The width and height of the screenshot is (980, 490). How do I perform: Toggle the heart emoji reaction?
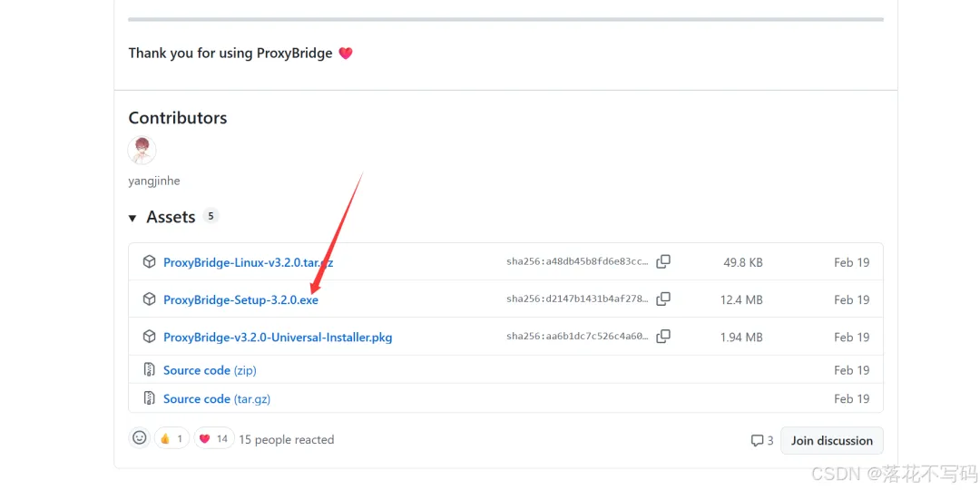click(213, 439)
